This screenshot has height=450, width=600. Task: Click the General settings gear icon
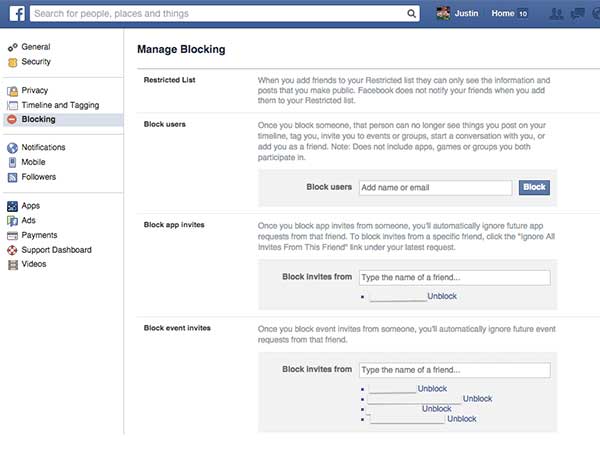pos(12,47)
